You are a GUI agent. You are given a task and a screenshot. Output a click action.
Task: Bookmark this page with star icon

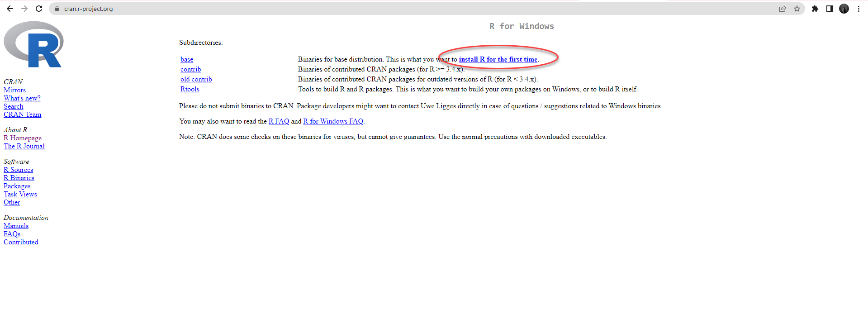[797, 9]
